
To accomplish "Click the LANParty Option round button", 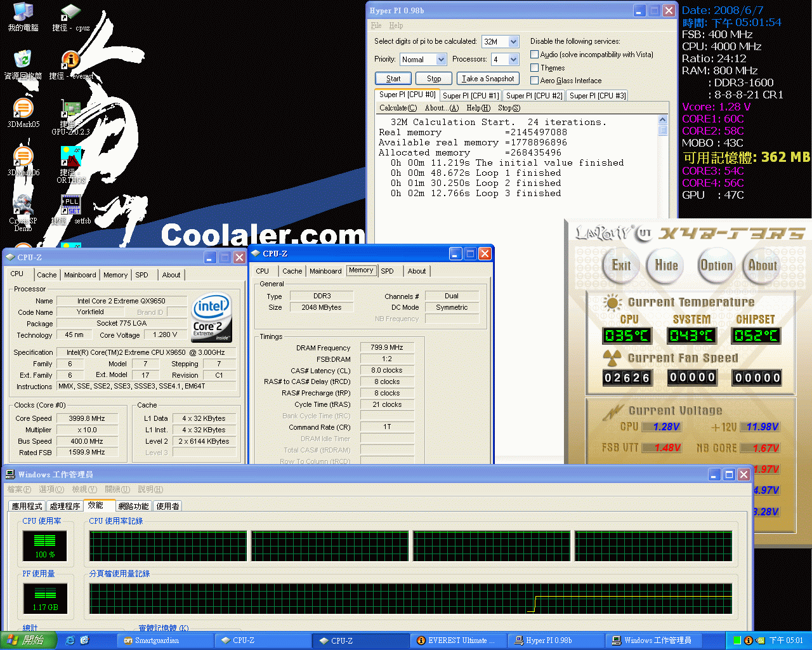I will [716, 265].
